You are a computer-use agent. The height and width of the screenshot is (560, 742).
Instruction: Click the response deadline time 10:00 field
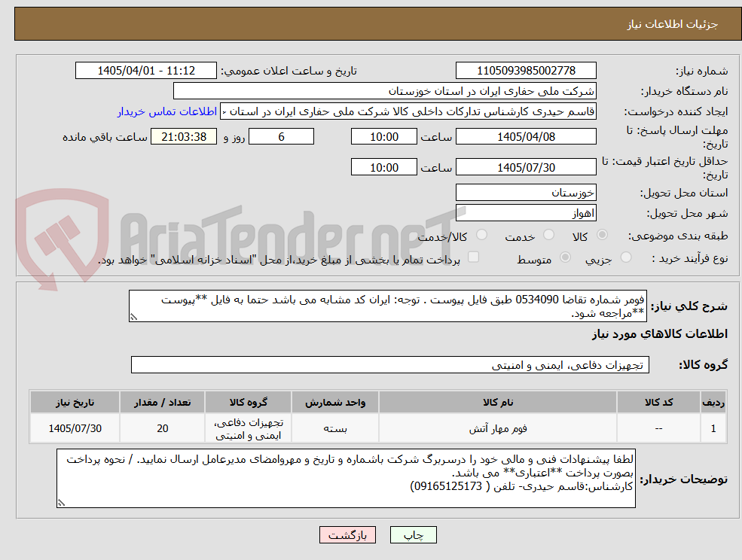click(383, 137)
